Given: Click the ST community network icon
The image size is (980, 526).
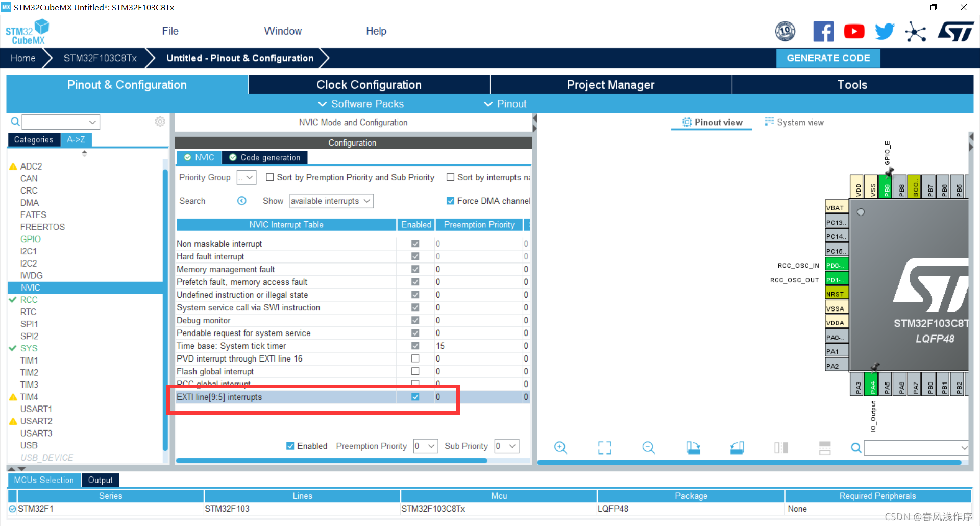Looking at the screenshot, I should click(x=915, y=32).
